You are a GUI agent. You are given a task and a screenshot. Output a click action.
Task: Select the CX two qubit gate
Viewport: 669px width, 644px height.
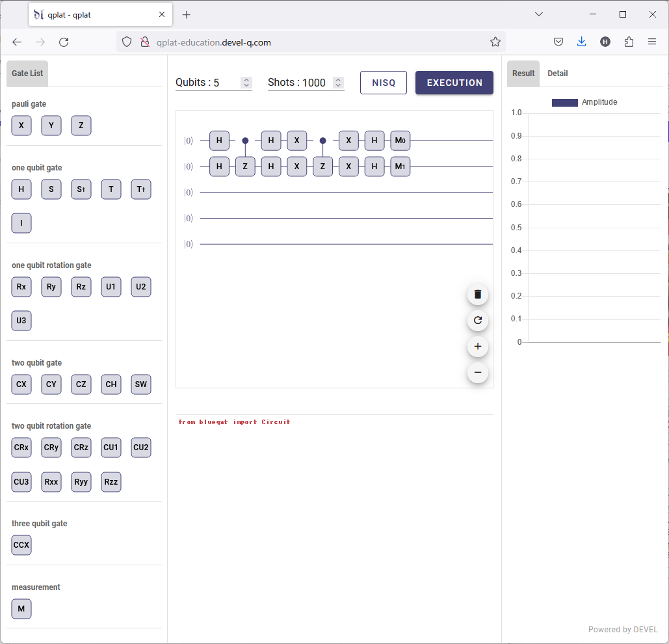(x=21, y=384)
